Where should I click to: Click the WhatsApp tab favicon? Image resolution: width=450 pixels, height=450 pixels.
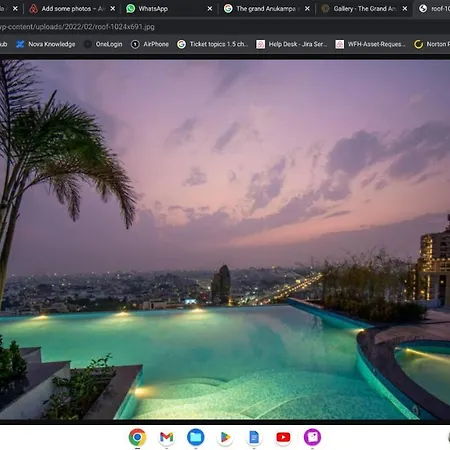tap(130, 9)
